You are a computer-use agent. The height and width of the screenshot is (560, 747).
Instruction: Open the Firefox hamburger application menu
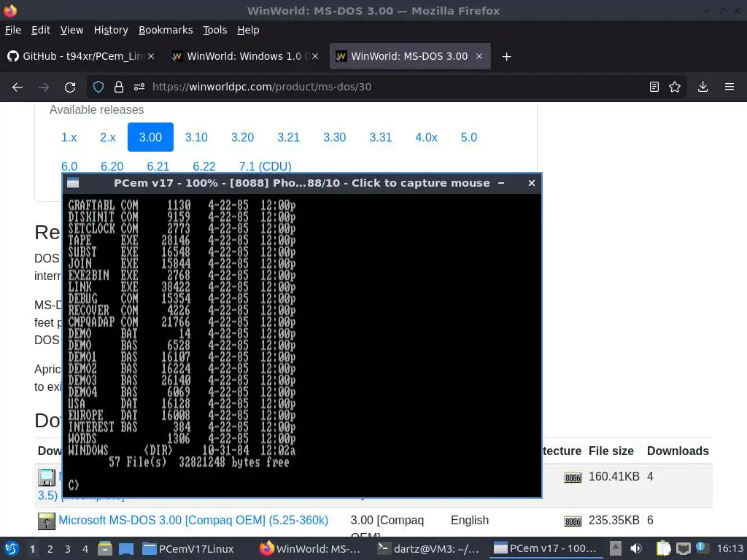tap(729, 87)
